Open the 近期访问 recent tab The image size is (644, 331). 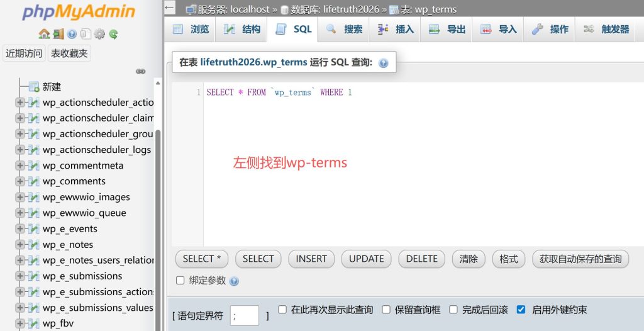point(24,53)
